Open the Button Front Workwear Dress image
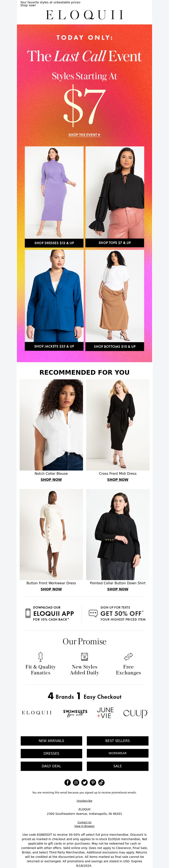Viewport: 169px width, 868px height. (x=51, y=534)
